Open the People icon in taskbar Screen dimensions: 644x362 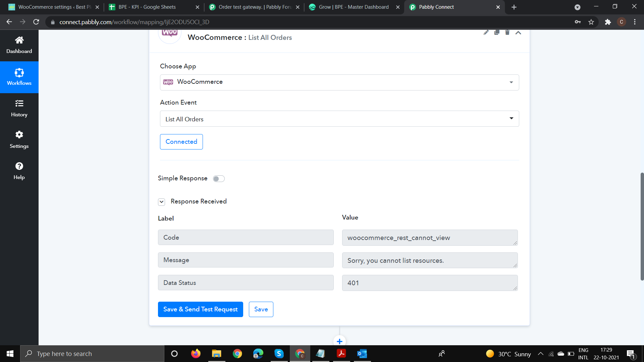pos(442,354)
